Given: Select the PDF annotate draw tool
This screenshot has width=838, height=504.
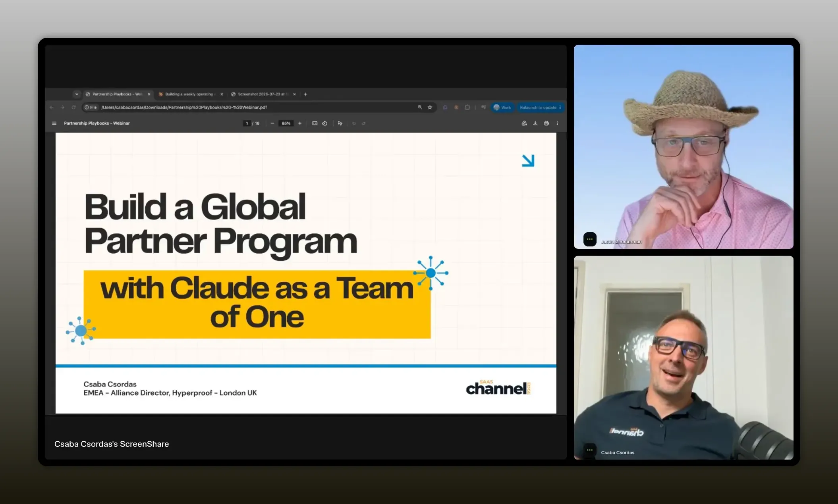Looking at the screenshot, I should click(x=340, y=123).
